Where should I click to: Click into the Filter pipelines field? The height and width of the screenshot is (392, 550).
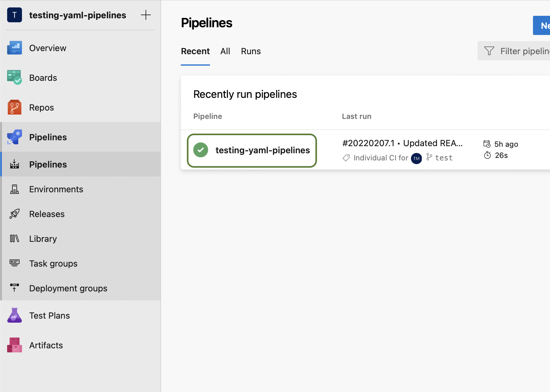pos(523,51)
